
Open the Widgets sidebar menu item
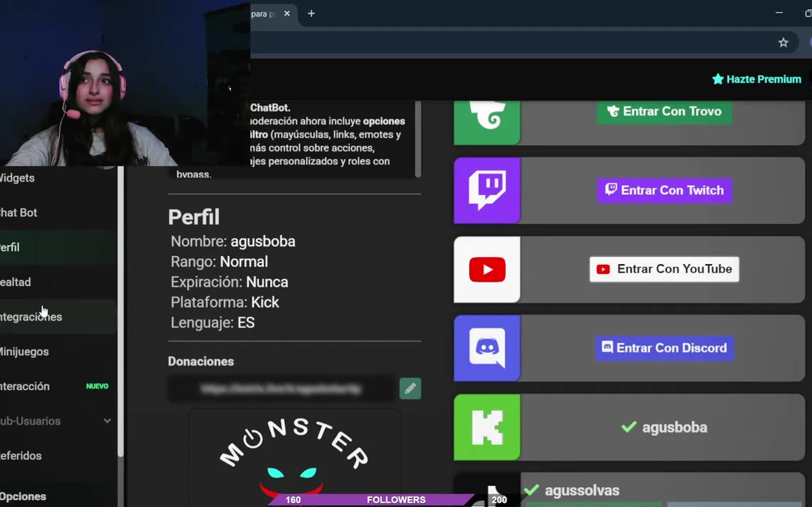58,178
